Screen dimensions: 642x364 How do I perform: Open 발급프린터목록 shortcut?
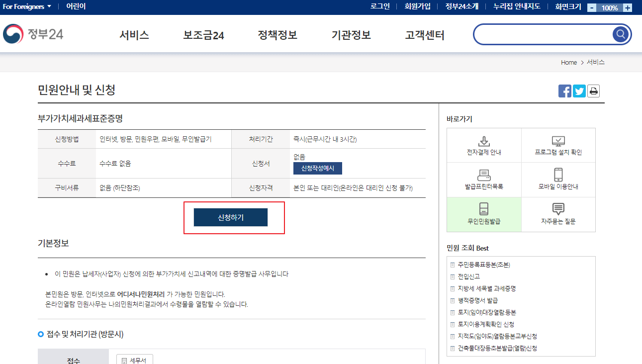click(x=484, y=180)
